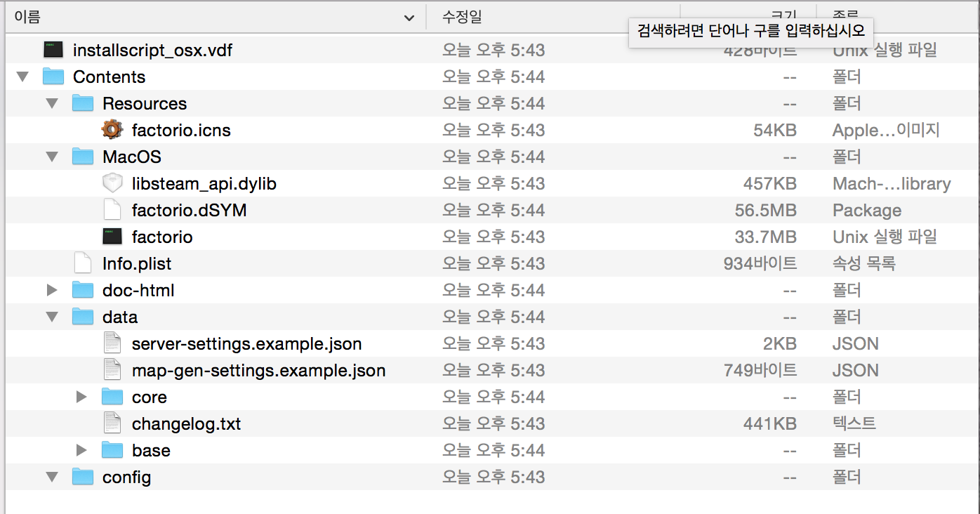
Task: Collapse the Contents folder
Action: [22, 77]
